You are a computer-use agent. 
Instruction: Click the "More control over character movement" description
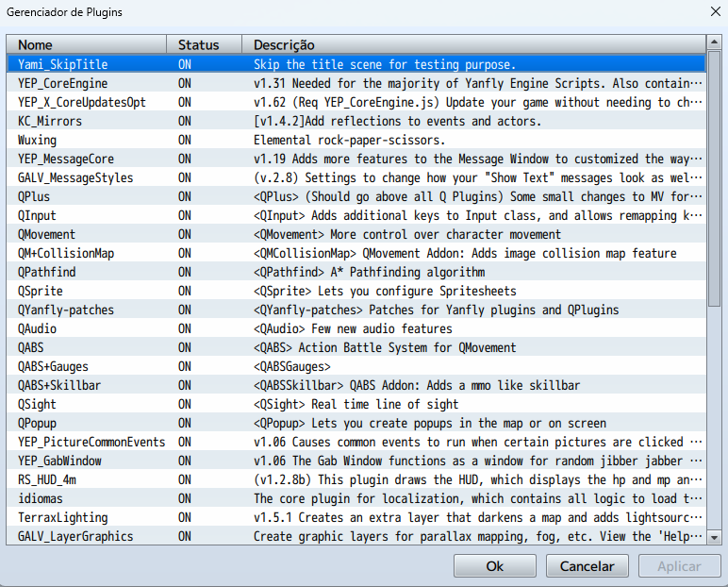pyautogui.click(x=446, y=235)
